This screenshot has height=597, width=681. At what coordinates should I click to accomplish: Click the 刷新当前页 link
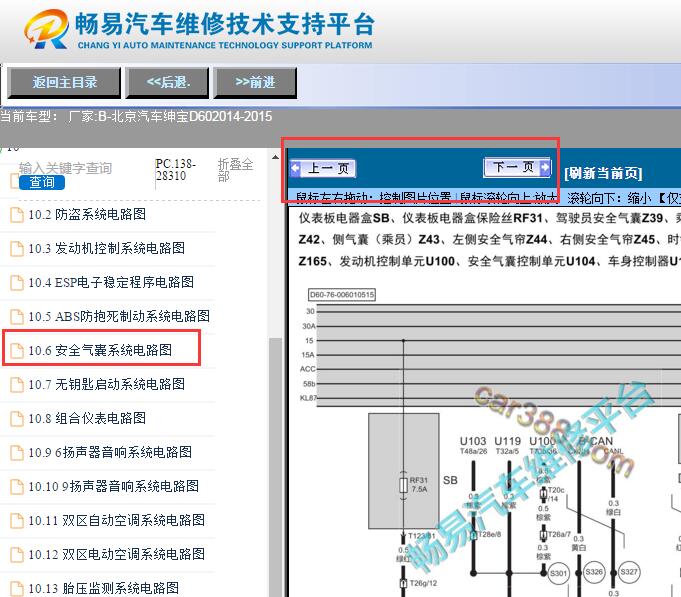click(x=603, y=173)
